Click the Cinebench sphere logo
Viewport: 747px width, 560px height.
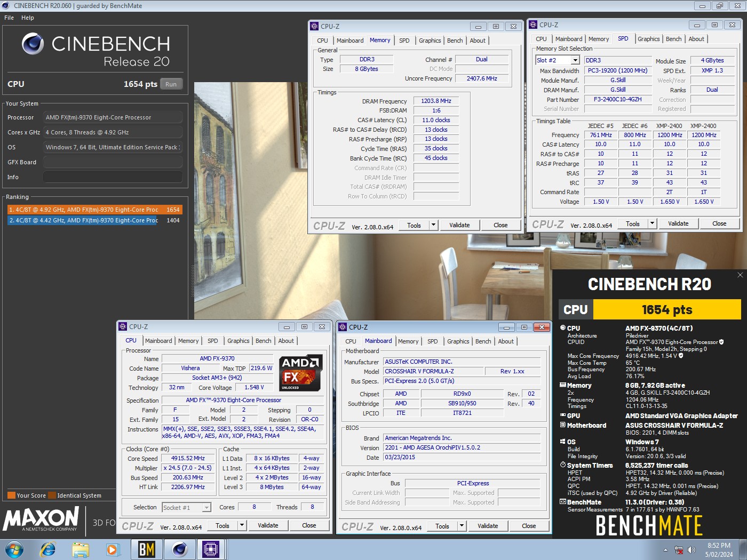[33, 44]
